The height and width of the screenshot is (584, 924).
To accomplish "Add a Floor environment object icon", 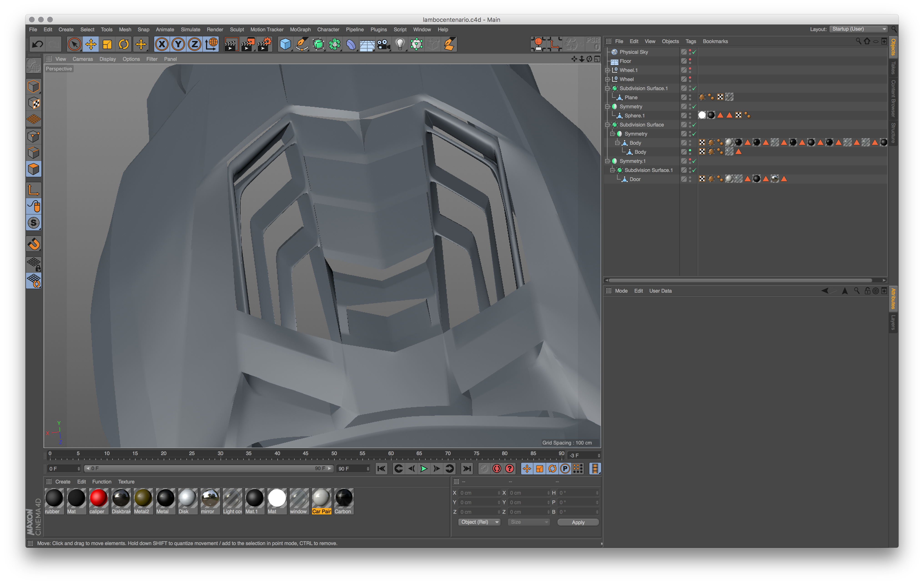I will (x=367, y=45).
